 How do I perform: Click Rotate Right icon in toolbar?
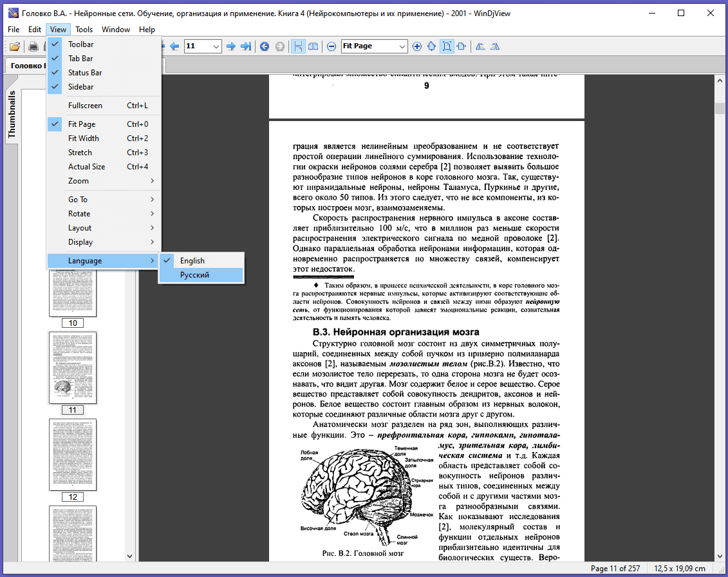[x=495, y=46]
